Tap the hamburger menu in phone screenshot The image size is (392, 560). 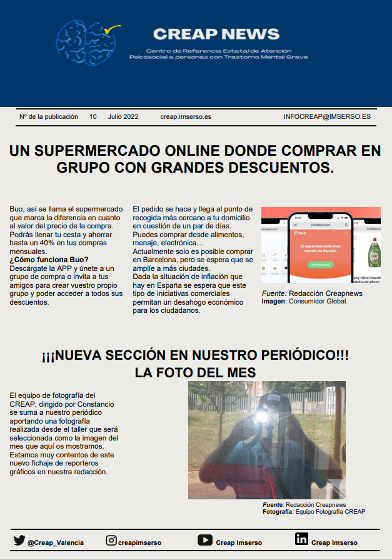(x=346, y=233)
